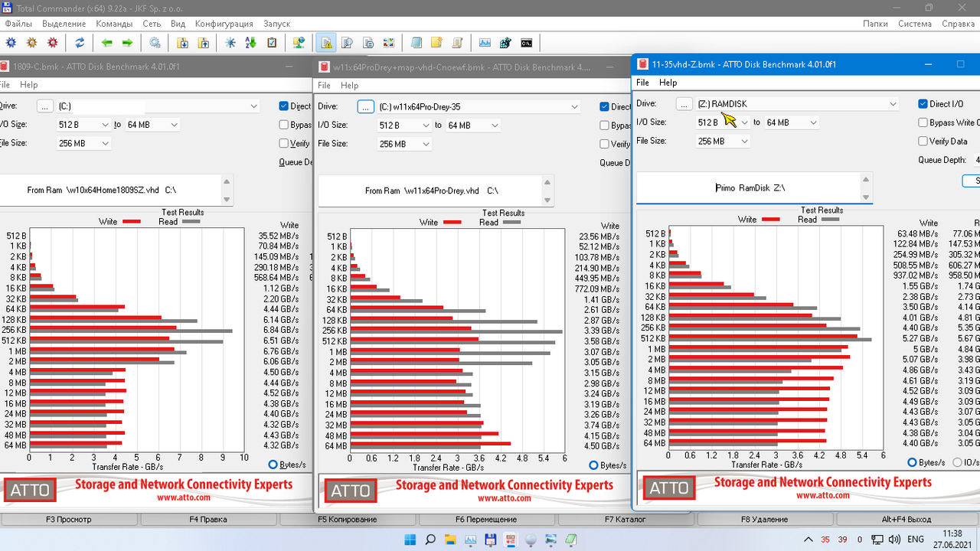Click the F5 Копирование button

click(348, 520)
